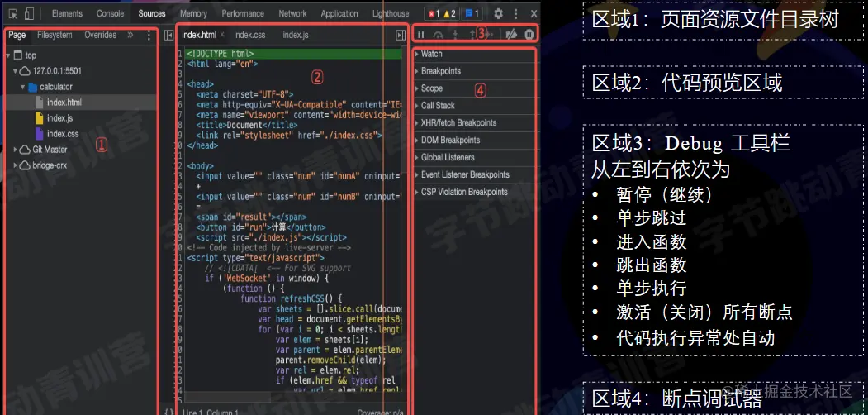Viewport: 868px width, 415px height.
Task: Toggle the device toolbar icon
Action: point(30,14)
